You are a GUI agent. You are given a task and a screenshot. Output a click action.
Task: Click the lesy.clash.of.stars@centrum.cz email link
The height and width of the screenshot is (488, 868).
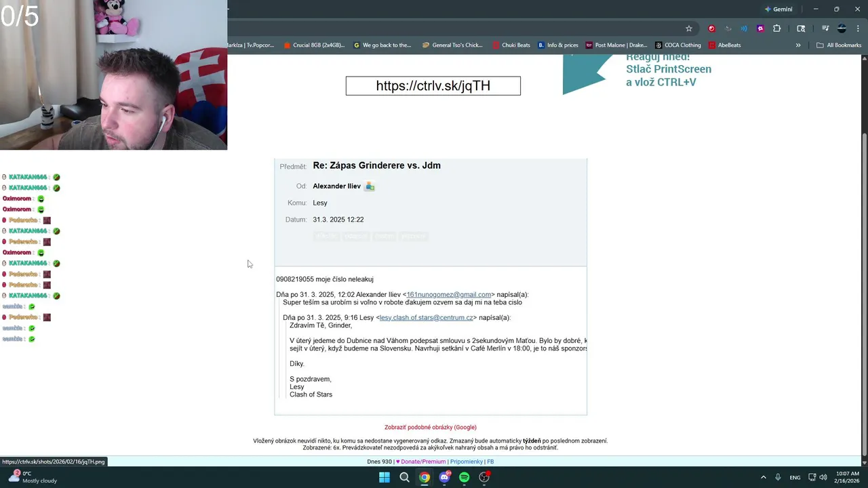pyautogui.click(x=427, y=318)
